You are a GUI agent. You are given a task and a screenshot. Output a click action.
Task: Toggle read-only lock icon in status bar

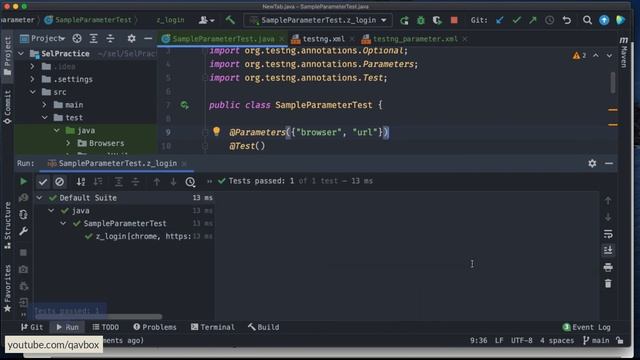pyautogui.click(x=620, y=340)
